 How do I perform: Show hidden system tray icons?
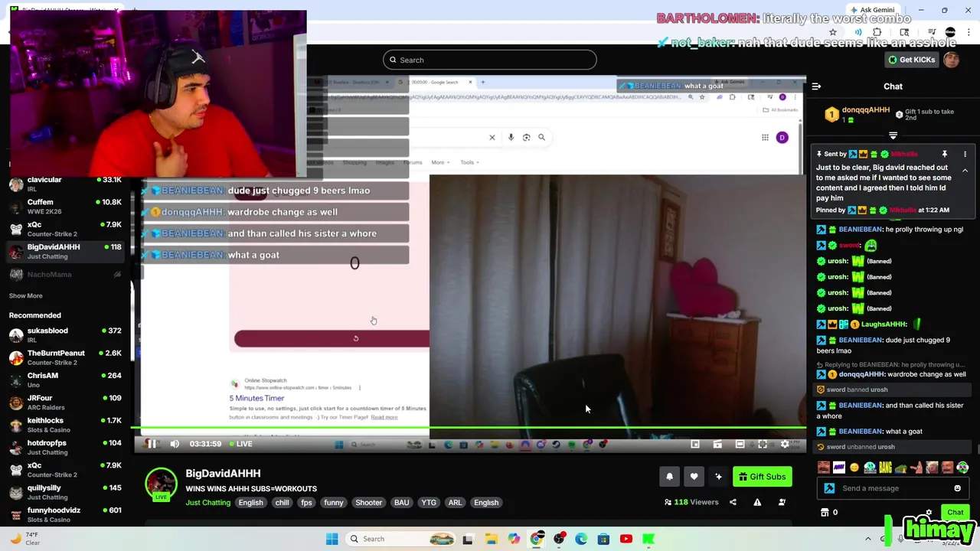coord(867,539)
